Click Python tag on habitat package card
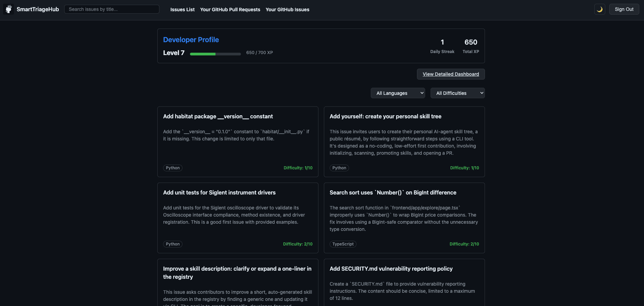This screenshot has height=306, width=644. (x=173, y=168)
